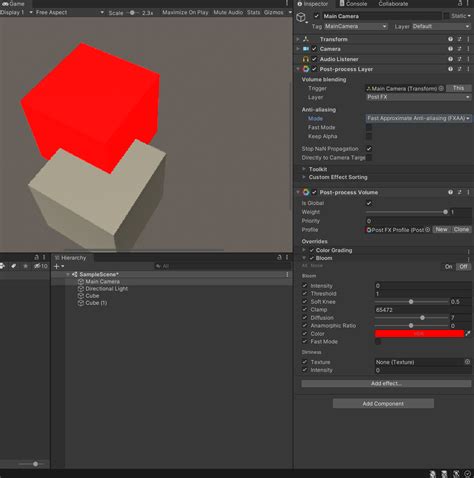474x478 pixels.
Task: Open help for Post-process Layer component
Action: click(x=450, y=69)
